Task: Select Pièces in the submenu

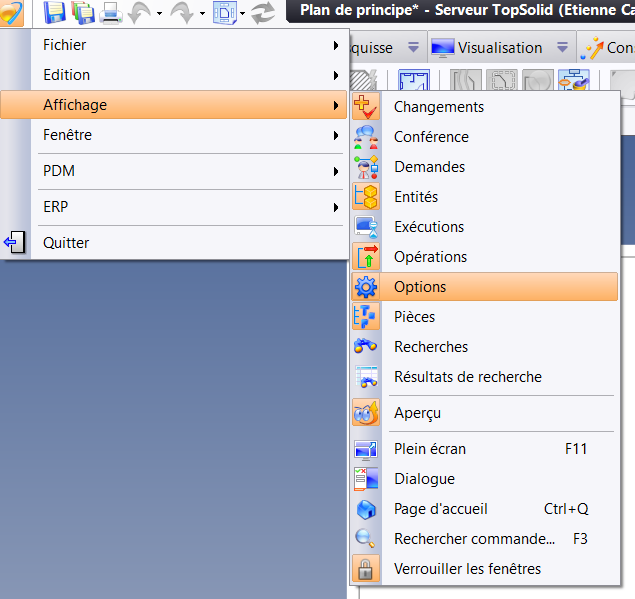Action: (485, 317)
